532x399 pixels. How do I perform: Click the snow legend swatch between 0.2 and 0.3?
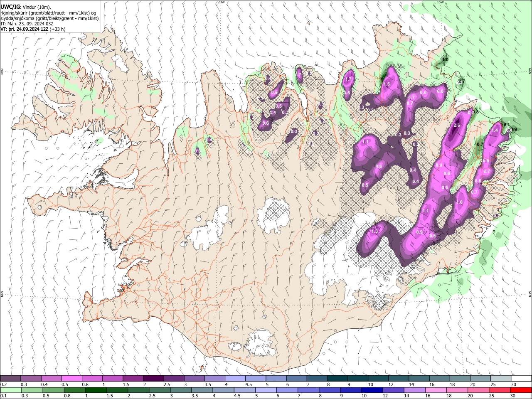pyautogui.click(x=11, y=378)
